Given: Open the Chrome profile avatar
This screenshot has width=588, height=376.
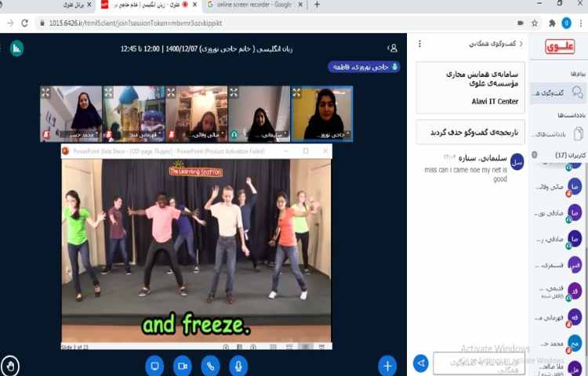Looking at the screenshot, I should pos(566,23).
